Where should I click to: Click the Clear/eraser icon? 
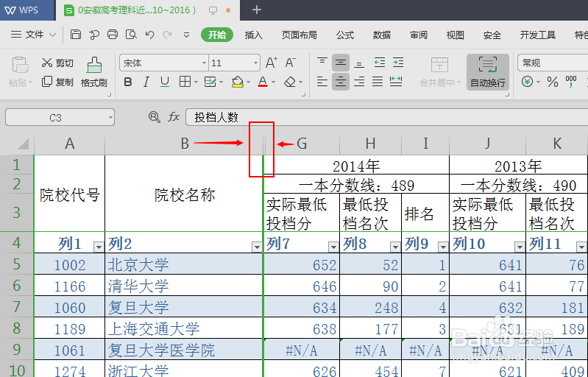point(290,82)
